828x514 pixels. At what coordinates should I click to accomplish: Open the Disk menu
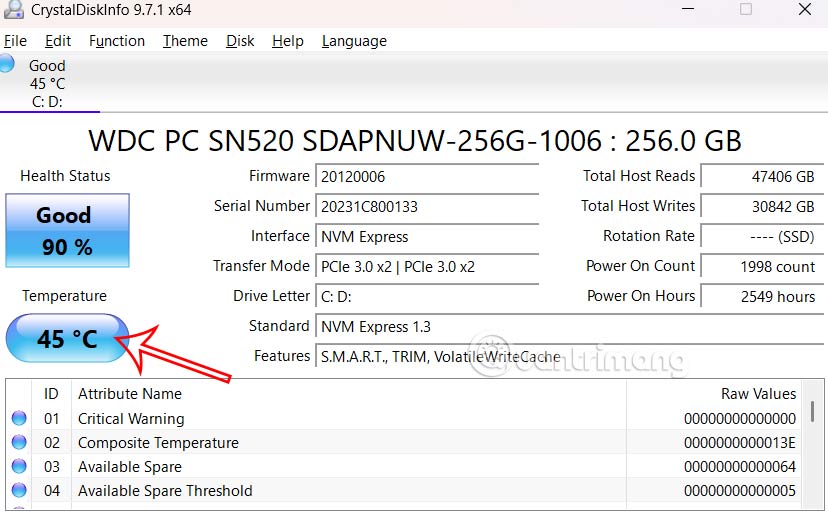point(240,41)
